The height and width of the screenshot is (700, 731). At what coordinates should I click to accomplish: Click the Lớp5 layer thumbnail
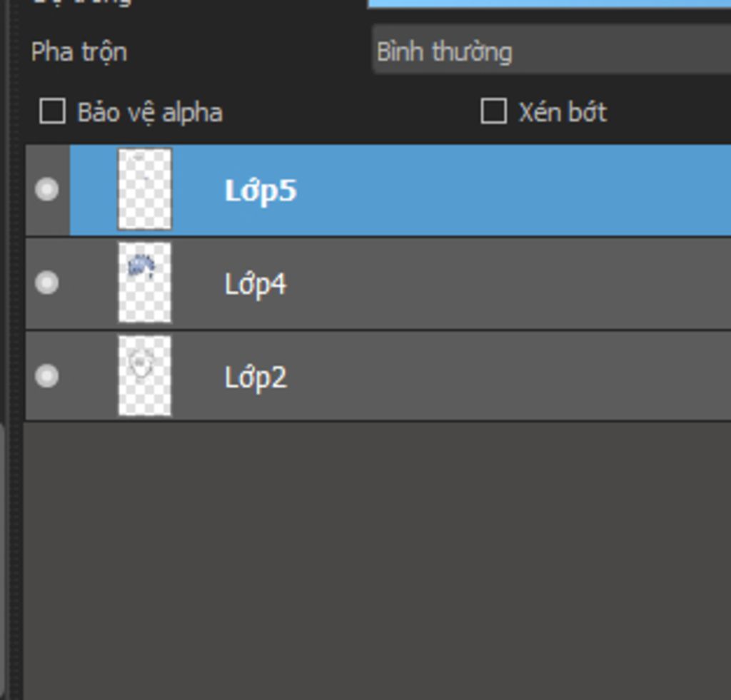(x=145, y=189)
